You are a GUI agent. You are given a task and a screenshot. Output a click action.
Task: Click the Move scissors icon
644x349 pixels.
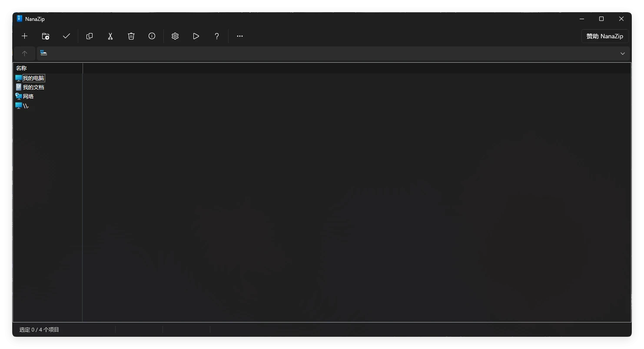110,36
